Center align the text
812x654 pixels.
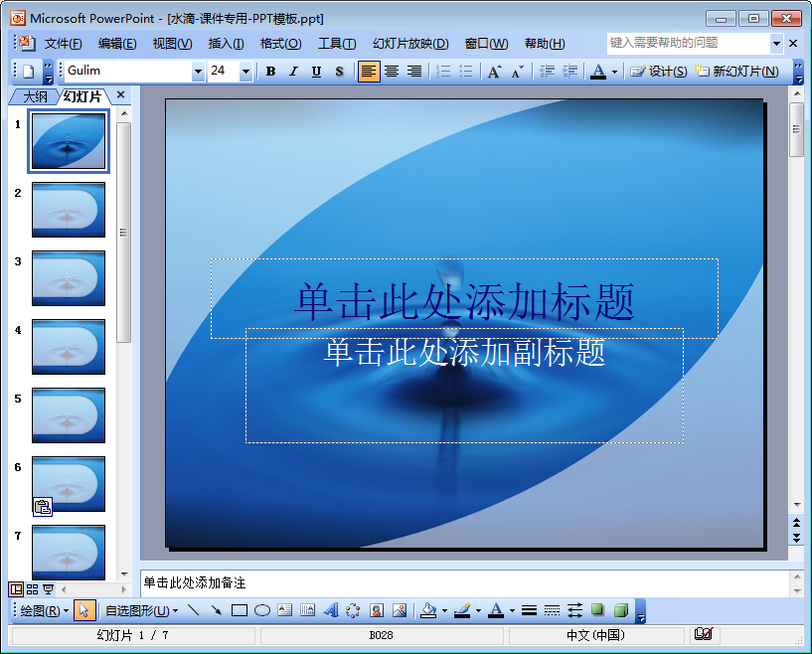click(392, 72)
